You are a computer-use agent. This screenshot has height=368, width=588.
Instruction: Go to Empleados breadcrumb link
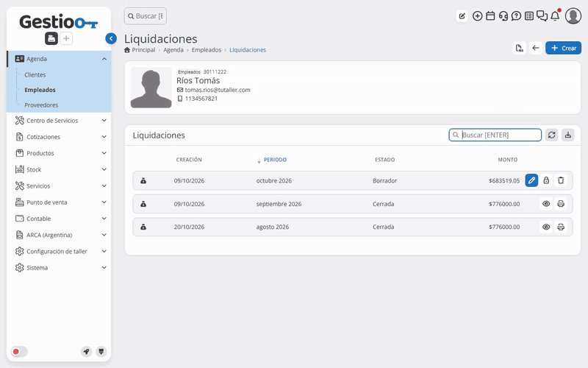click(207, 50)
